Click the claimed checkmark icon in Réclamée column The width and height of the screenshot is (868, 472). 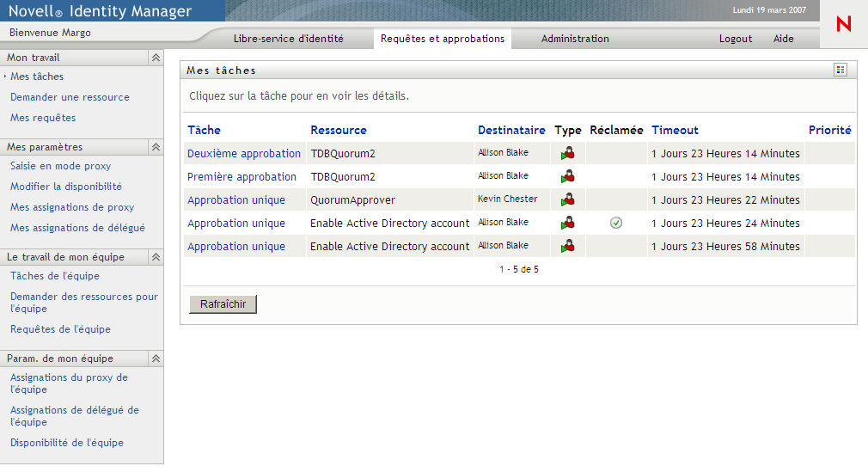pyautogui.click(x=616, y=223)
